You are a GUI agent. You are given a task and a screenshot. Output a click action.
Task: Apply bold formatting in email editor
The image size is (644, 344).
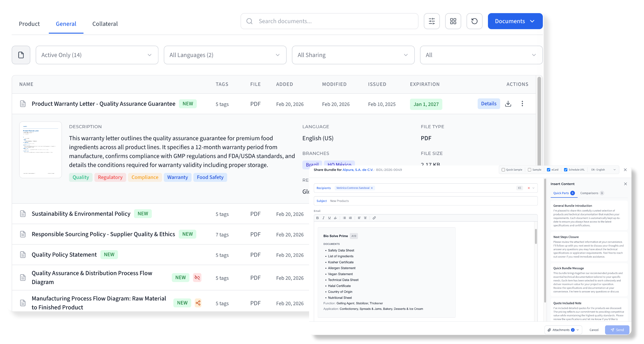[x=317, y=218]
